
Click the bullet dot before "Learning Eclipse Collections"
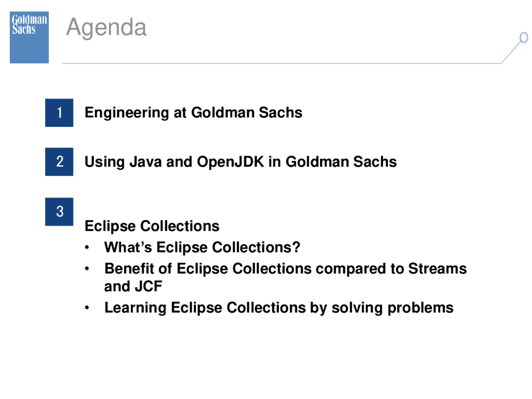[x=89, y=308]
